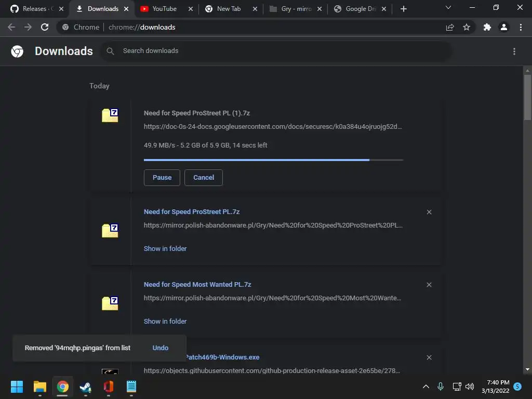Show hidden system tray icons
This screenshot has width=532, height=399.
[426, 387]
